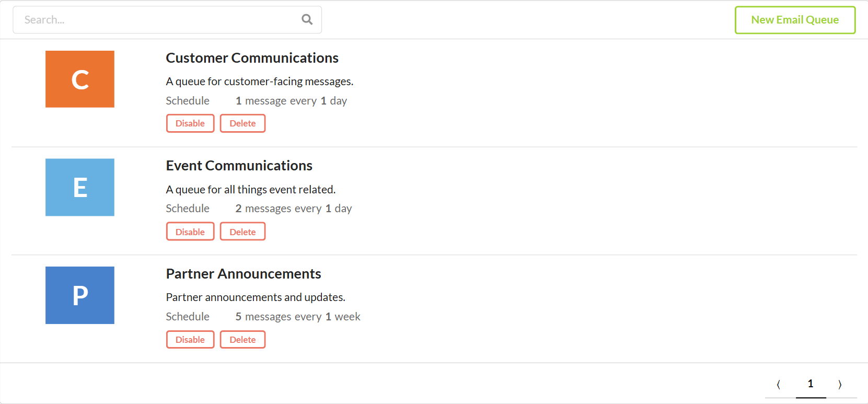
Task: Click the Customer Communications queue description
Action: (x=259, y=82)
